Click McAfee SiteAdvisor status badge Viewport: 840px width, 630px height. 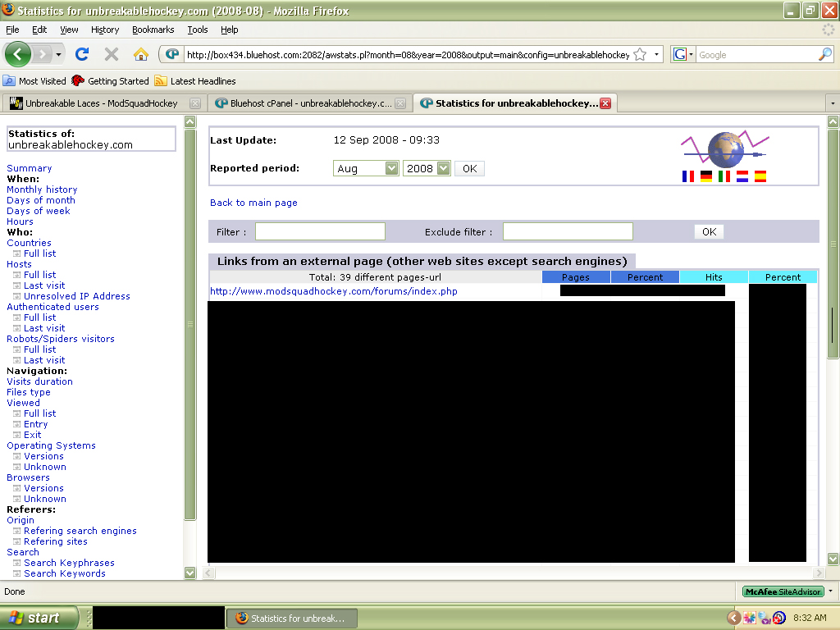click(x=783, y=591)
